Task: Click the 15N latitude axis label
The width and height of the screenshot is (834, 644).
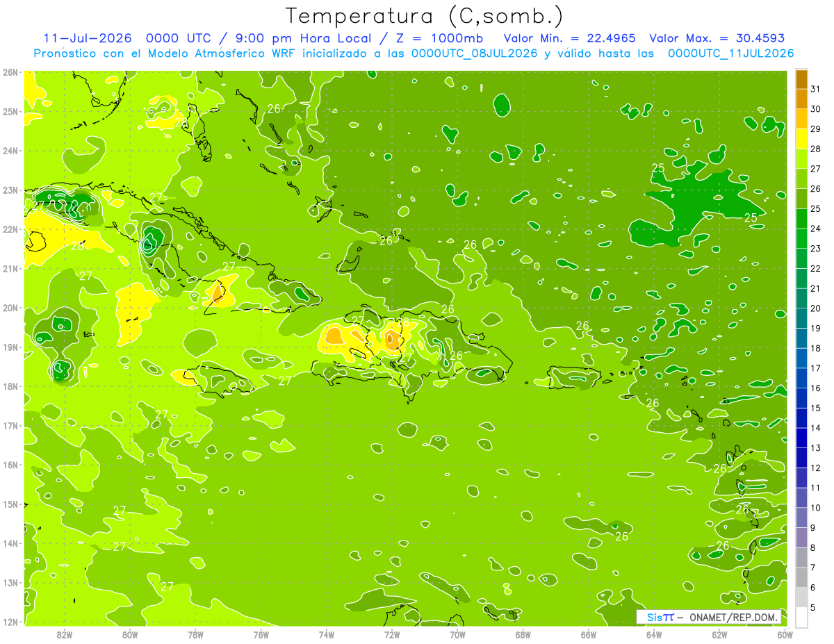Action: [x=10, y=504]
